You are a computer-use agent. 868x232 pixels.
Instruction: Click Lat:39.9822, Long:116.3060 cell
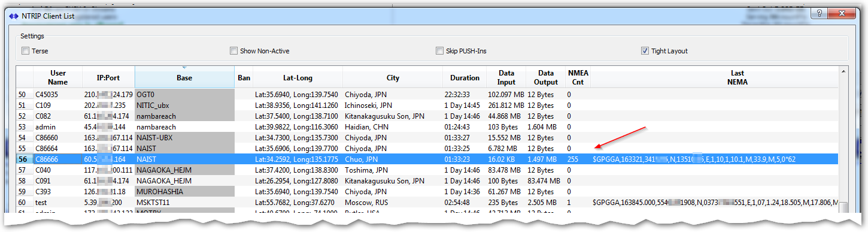coord(298,126)
